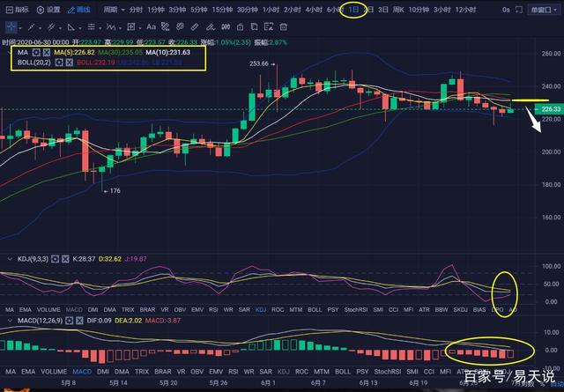Remove the KDJ(9,3,3) indicator with X

pos(65,259)
